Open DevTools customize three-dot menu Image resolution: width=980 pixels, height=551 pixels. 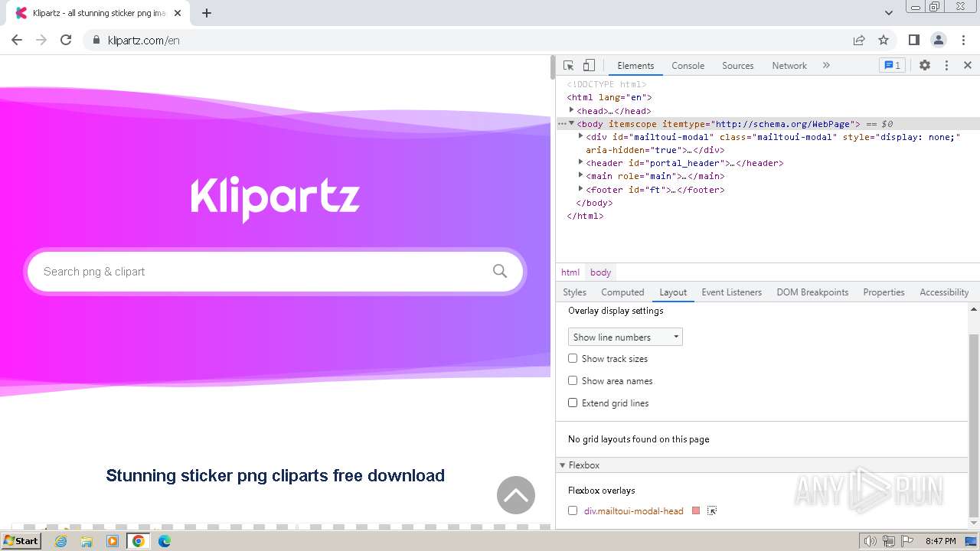tap(946, 66)
